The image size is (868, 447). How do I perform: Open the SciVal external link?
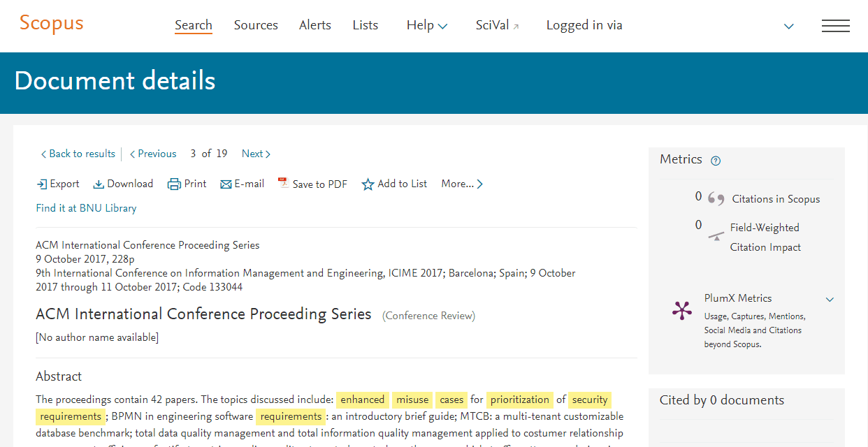click(498, 25)
